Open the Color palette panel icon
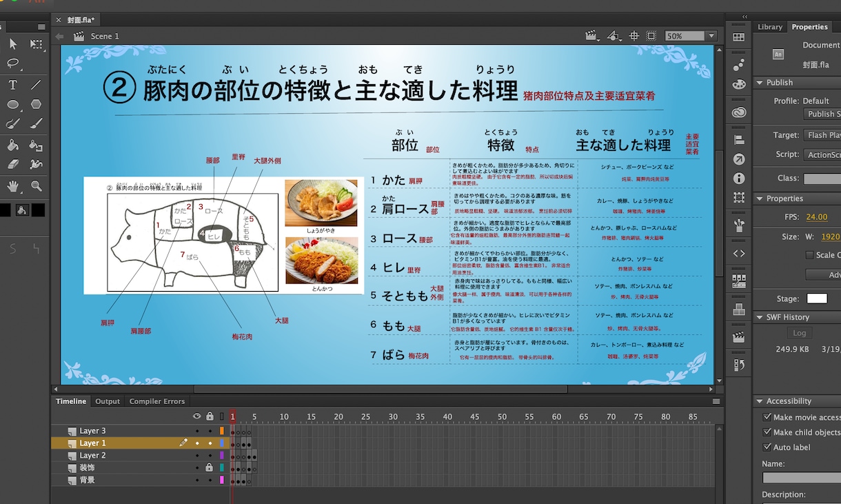Viewport: 841px width, 504px height. coord(739,83)
